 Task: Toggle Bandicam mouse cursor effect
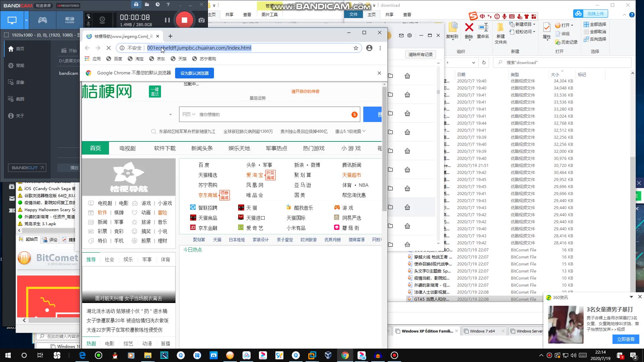pyautogui.click(x=89, y=16)
